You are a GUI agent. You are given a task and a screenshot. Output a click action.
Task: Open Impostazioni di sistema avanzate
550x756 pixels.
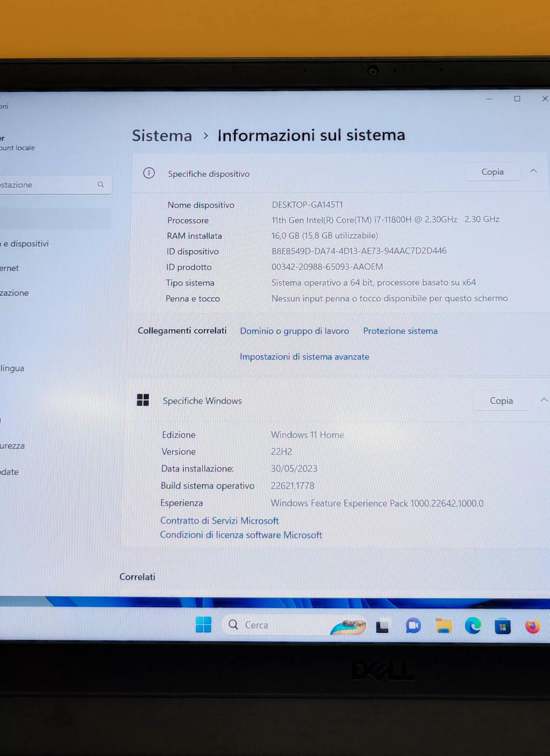pos(304,357)
